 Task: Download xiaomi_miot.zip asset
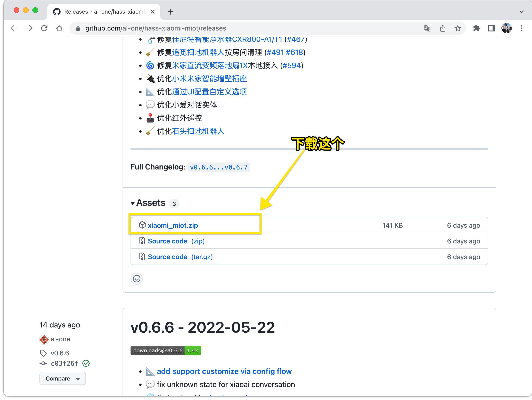(173, 225)
